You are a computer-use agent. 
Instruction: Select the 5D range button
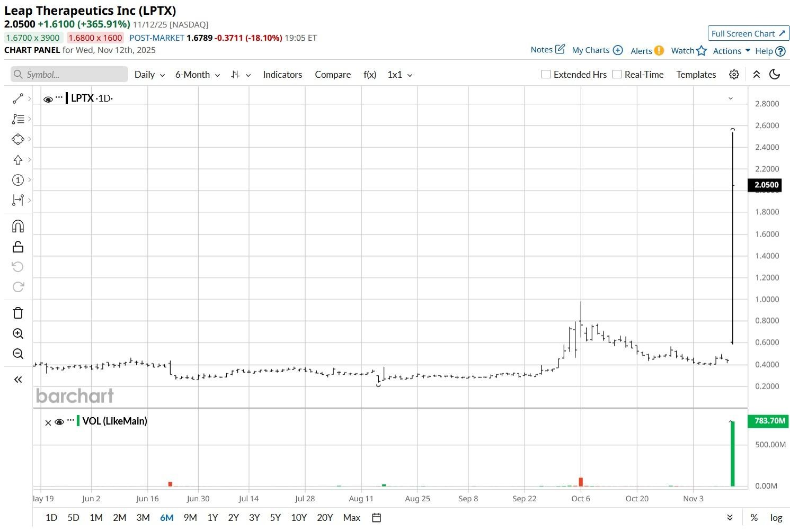click(73, 518)
